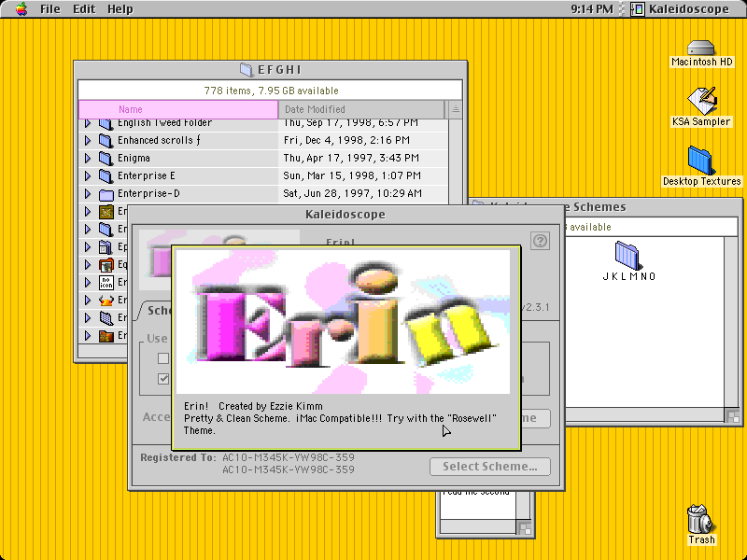Image resolution: width=747 pixels, height=560 pixels.
Task: Click the 'Eq' row picture-frame folder icon
Action: (x=106, y=265)
